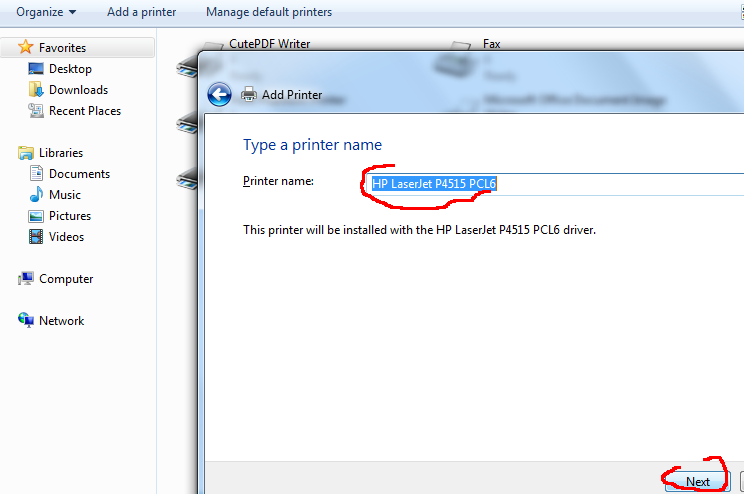
Task: Click the Documents library icon
Action: coord(36,173)
